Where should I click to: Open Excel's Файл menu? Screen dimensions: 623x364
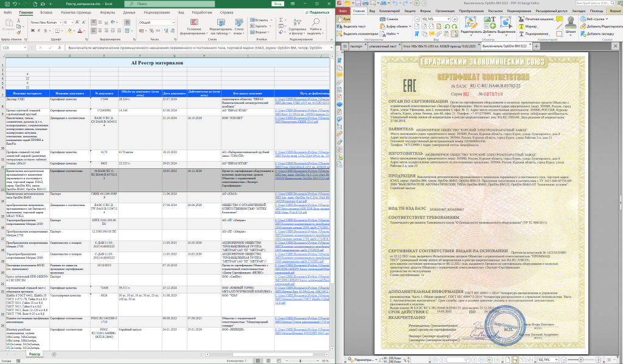(7, 12)
